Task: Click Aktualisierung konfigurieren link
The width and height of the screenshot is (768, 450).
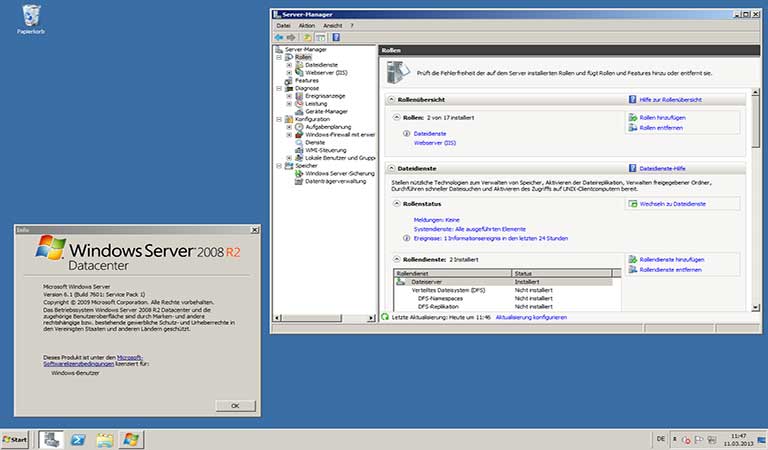Action: (531, 317)
